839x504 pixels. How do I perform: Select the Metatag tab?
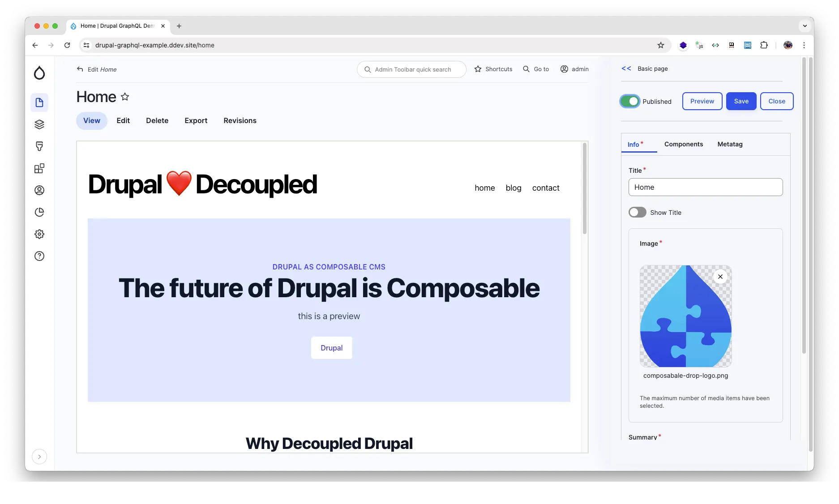[x=730, y=144]
